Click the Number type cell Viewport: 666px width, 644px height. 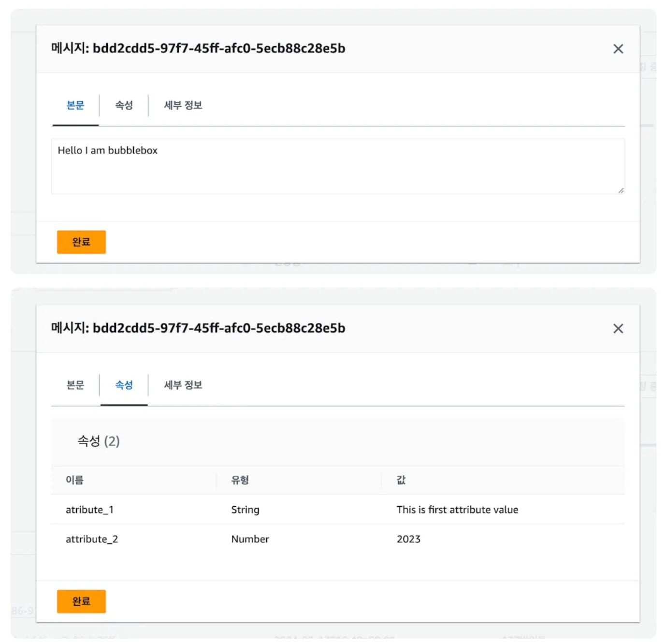pos(250,540)
